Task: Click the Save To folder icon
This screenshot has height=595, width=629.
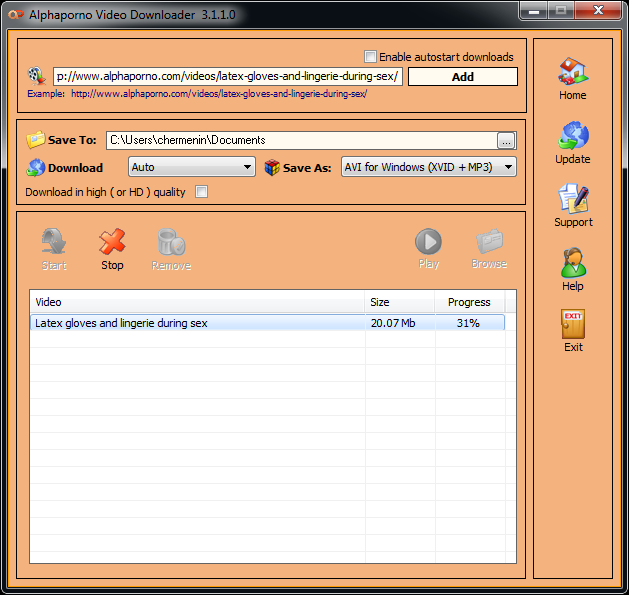Action: click(x=35, y=140)
